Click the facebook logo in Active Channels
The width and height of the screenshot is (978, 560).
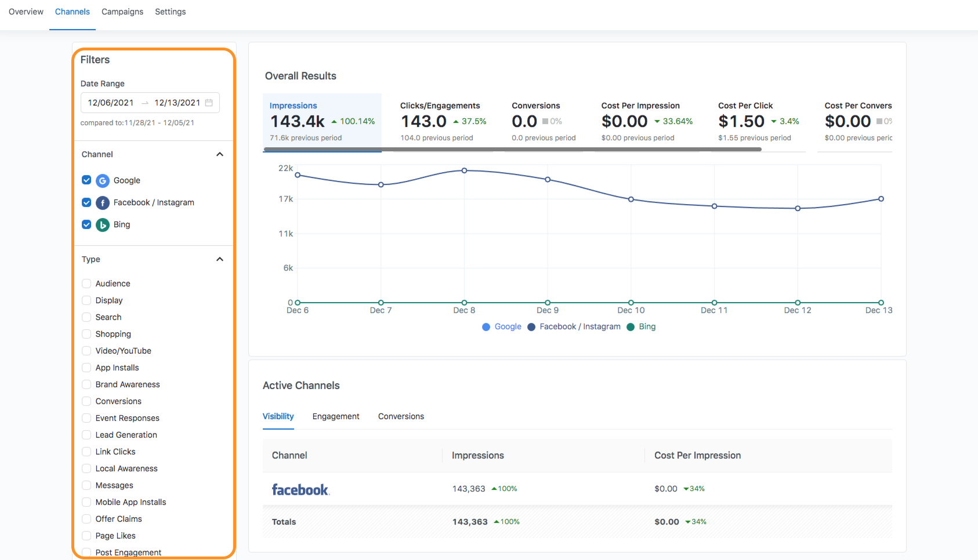click(300, 490)
